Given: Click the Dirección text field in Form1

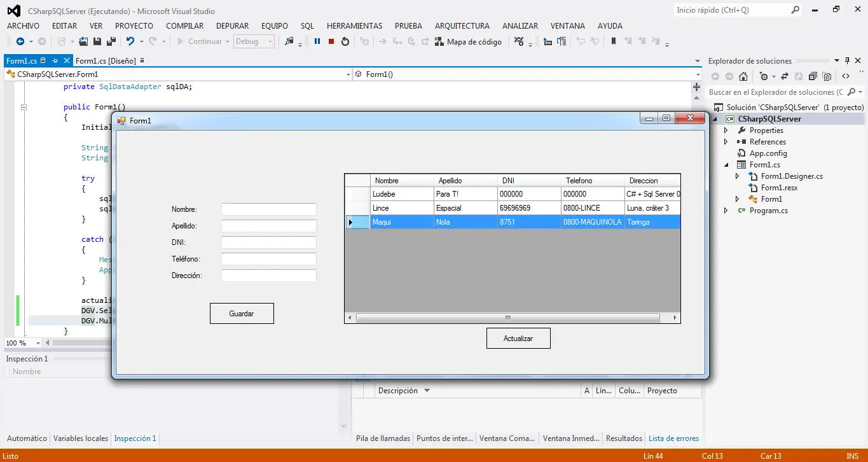Looking at the screenshot, I should (x=269, y=276).
